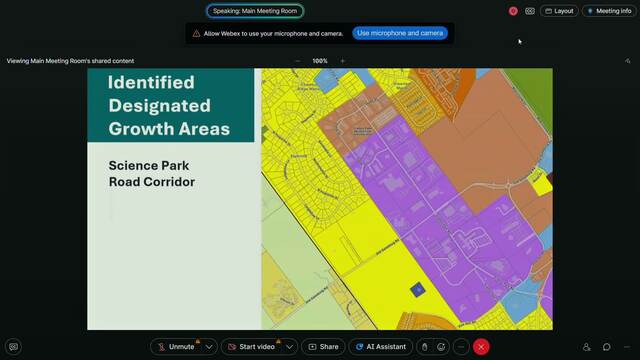This screenshot has height=360, width=640.
Task: Open the Layout menu
Action: tap(559, 11)
